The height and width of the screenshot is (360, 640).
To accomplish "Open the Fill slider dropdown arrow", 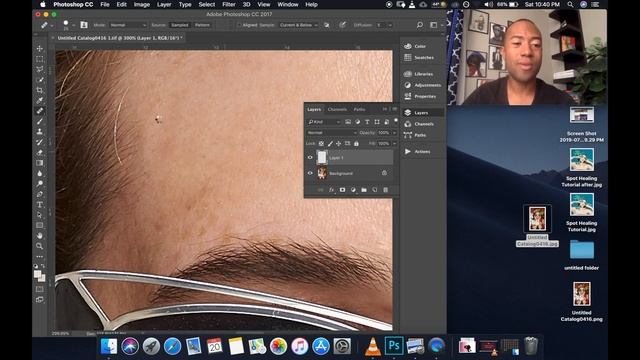I will click(394, 144).
